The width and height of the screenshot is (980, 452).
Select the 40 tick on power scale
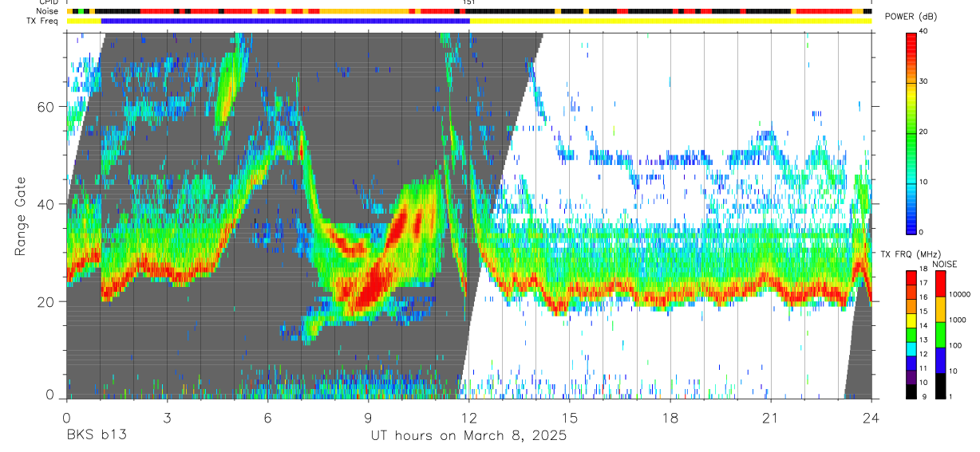pyautogui.click(x=923, y=31)
